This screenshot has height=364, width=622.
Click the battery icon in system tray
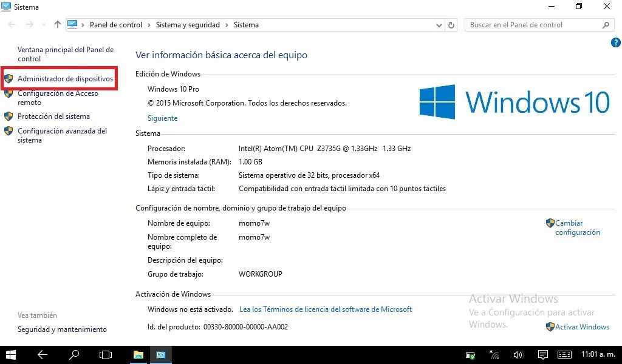click(x=471, y=356)
